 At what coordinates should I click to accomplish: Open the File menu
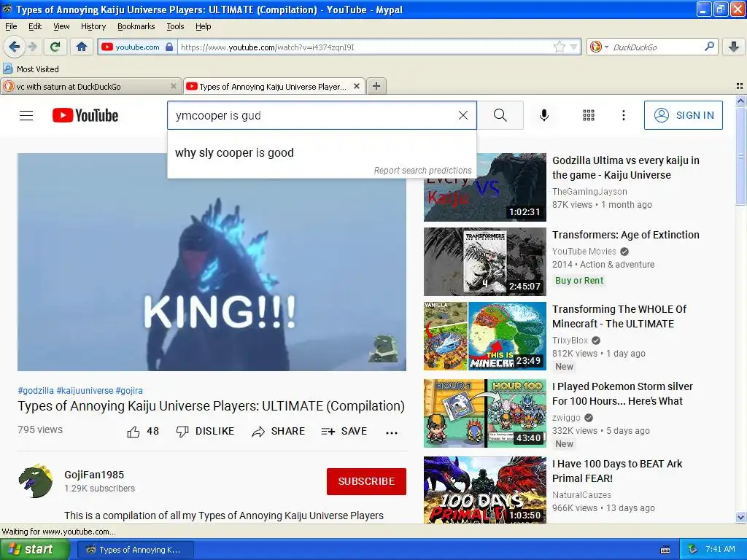click(10, 26)
